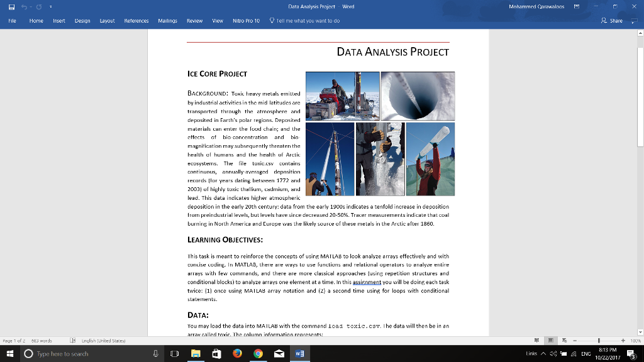644x362 pixels.
Task: Switch to Read Mode in status bar
Action: tap(536, 339)
